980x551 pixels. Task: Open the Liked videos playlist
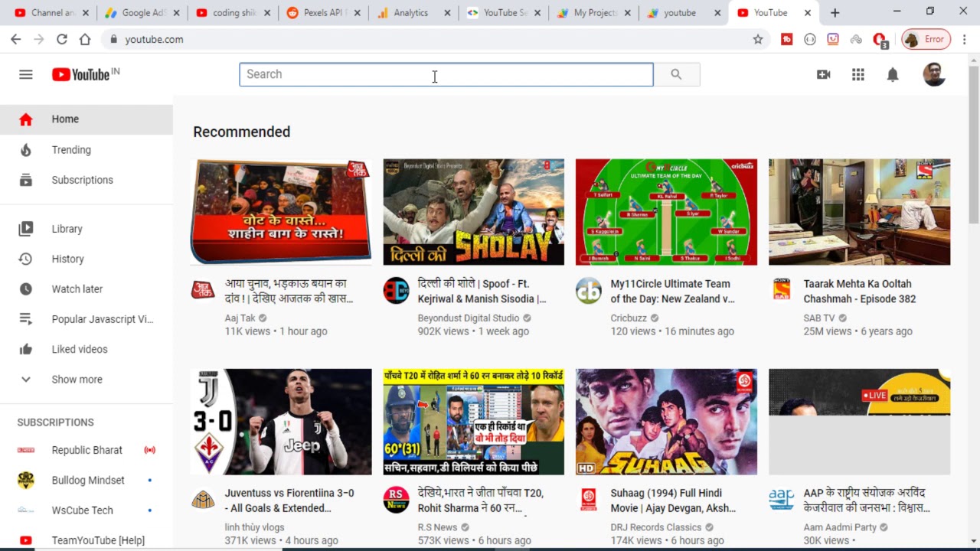tap(80, 349)
